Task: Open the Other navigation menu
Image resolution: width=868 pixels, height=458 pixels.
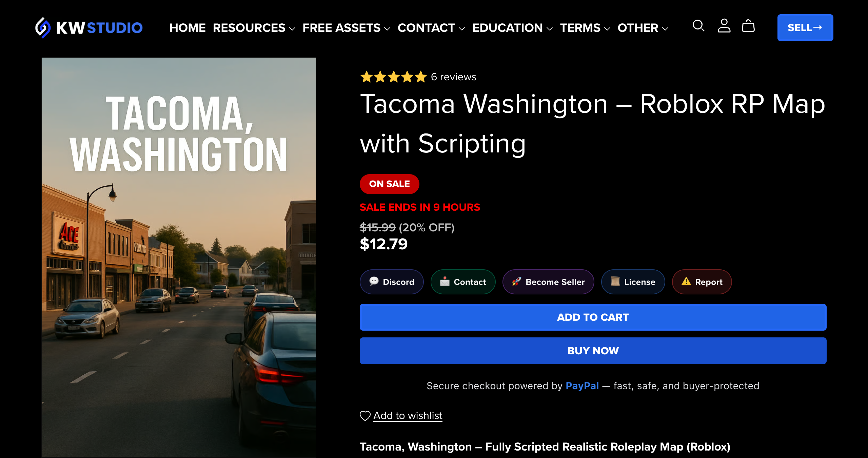Action: click(x=643, y=28)
